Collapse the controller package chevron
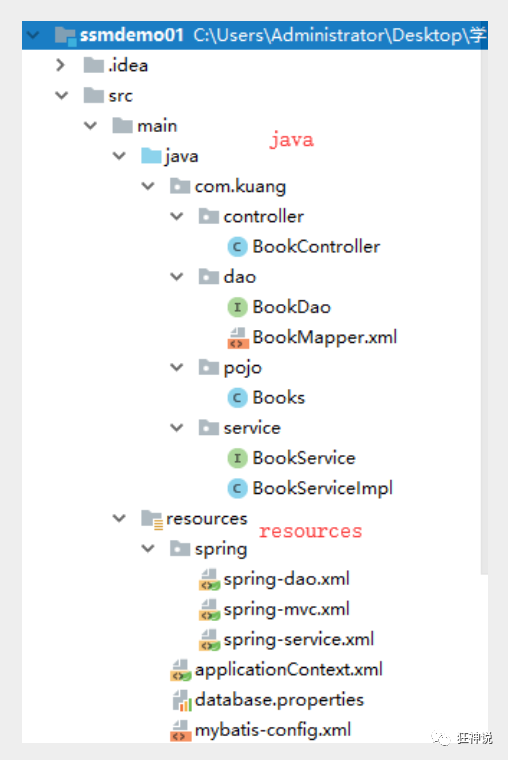The image size is (508, 760). point(177,216)
